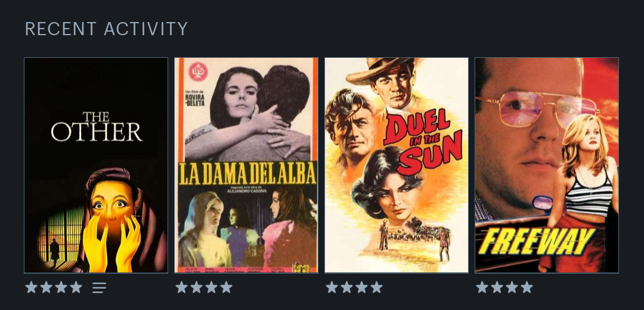Click the first star under The Other
644x310 pixels.
pos(32,287)
